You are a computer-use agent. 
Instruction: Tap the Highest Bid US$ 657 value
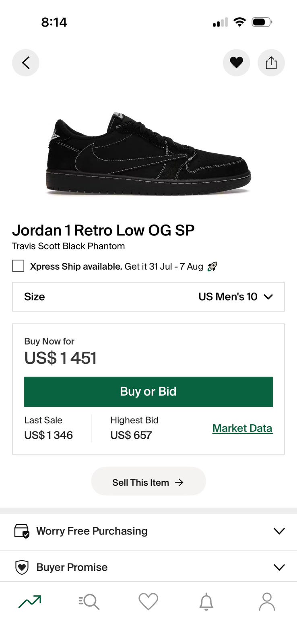pyautogui.click(x=131, y=435)
